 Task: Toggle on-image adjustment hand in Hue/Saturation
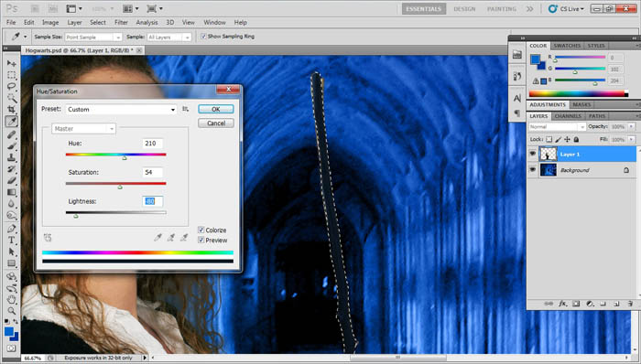(48, 238)
